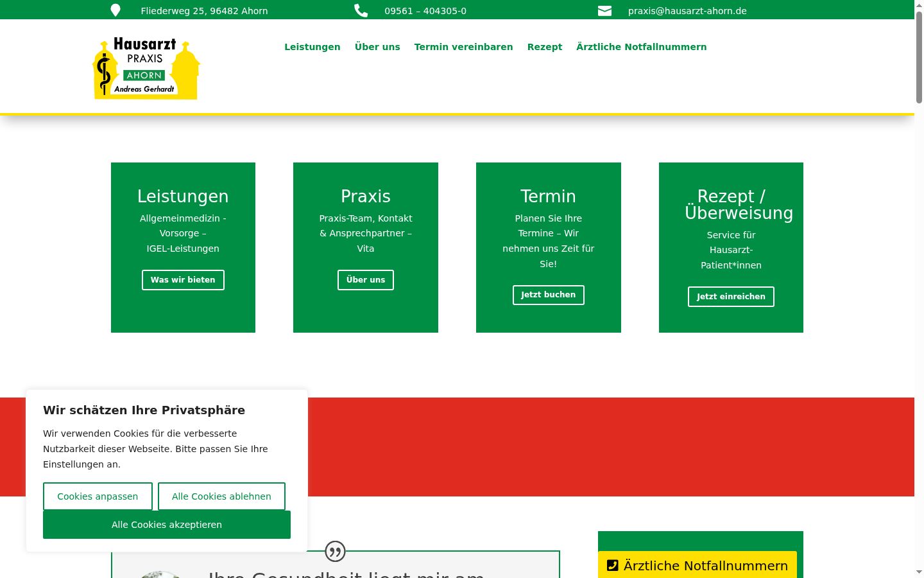Screen dimensions: 924x578
Task: Click the 'Leistungen' card heading
Action: pos(183,196)
